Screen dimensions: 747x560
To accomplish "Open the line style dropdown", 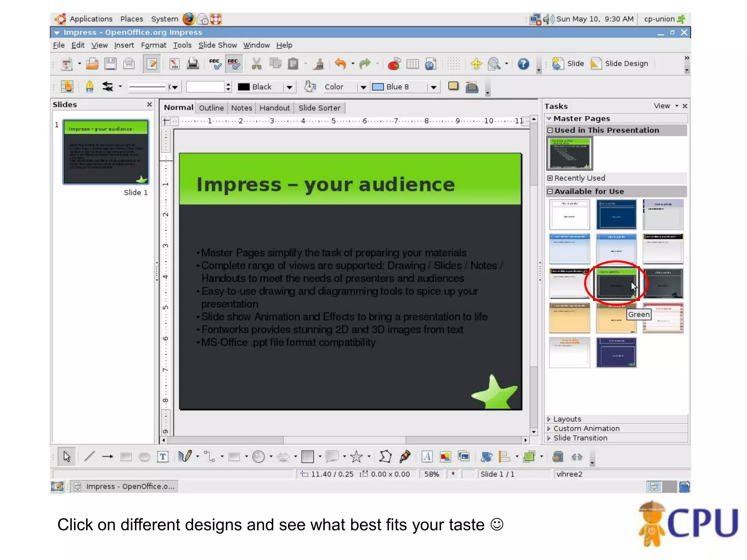I will 175,87.
